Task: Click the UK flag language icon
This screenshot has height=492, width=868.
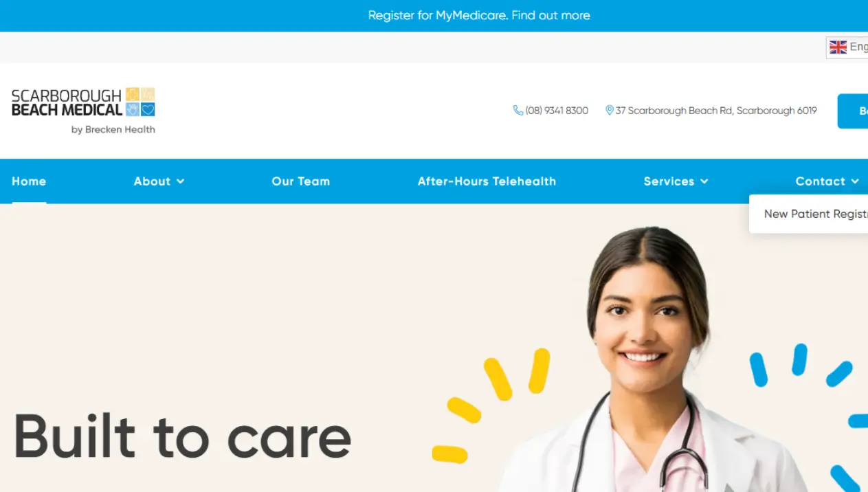Action: point(838,47)
